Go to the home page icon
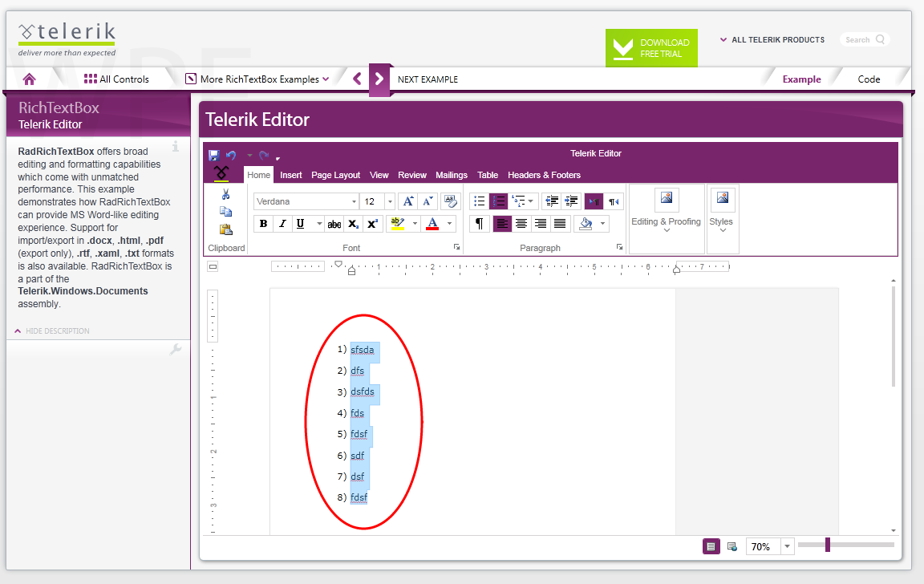Screen dimensions: 924x584 click(x=29, y=79)
